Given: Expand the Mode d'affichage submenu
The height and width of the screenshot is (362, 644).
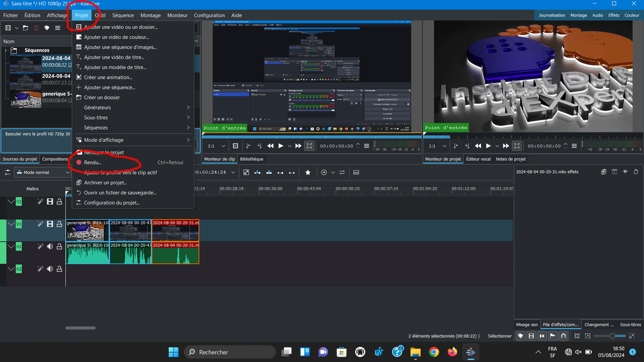Looking at the screenshot, I should 133,140.
